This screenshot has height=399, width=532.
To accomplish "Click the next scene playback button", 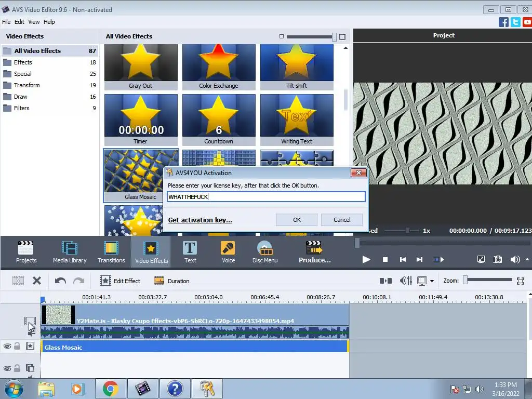I will [438, 260].
